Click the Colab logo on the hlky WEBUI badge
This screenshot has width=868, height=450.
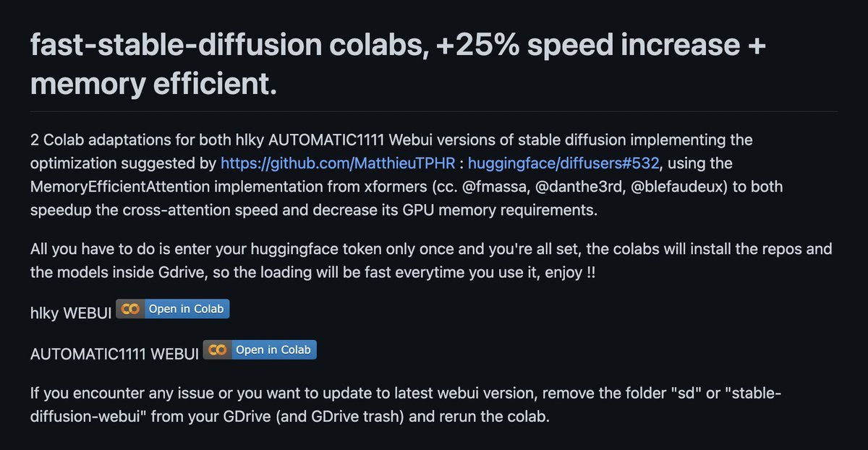click(130, 309)
